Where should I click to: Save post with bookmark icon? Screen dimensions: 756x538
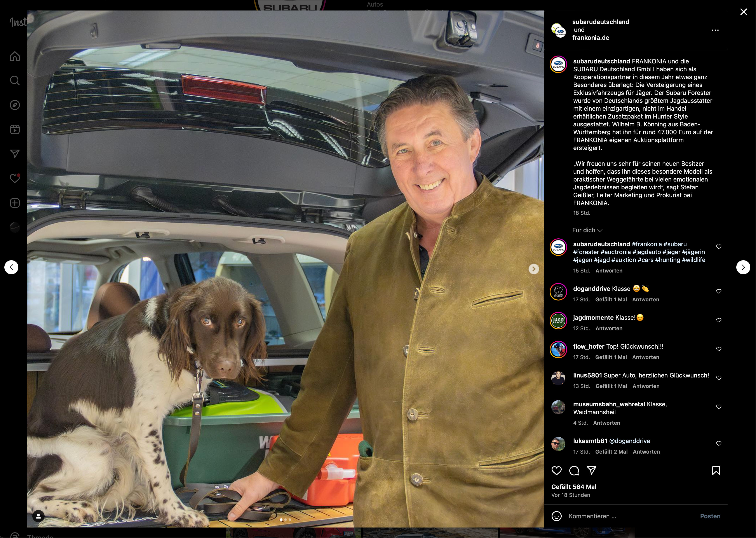click(x=716, y=470)
